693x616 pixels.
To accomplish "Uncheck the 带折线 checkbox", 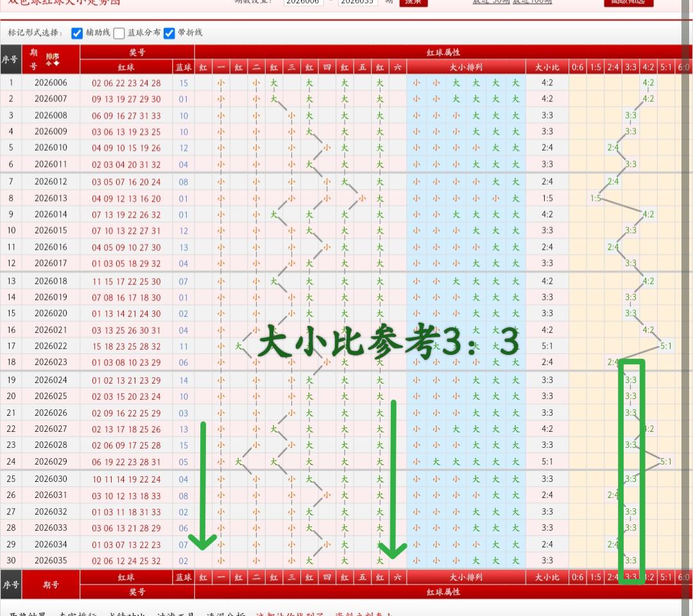I will tap(169, 33).
